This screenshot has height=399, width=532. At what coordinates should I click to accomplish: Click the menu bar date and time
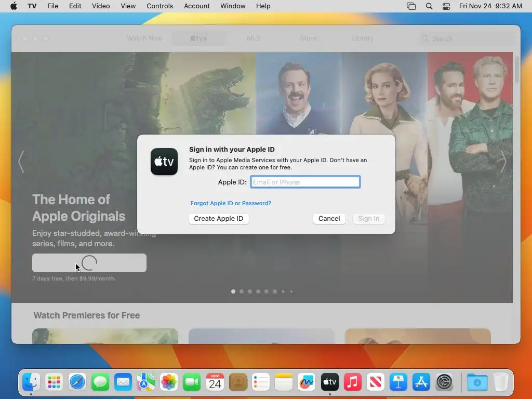pos(490,6)
